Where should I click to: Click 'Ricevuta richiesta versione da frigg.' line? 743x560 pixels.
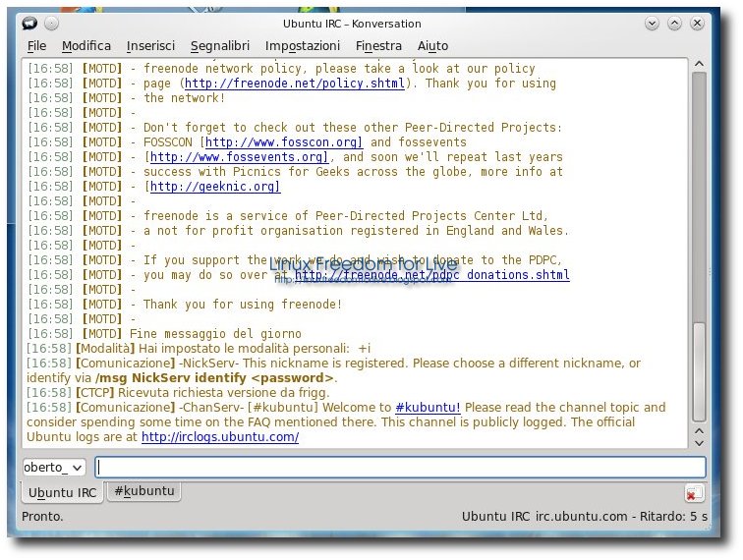(223, 393)
